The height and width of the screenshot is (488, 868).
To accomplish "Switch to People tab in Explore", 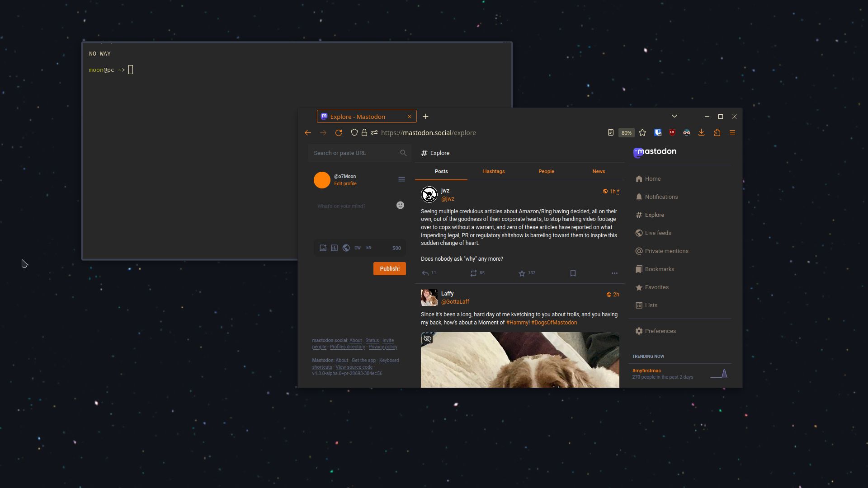I will tap(546, 171).
